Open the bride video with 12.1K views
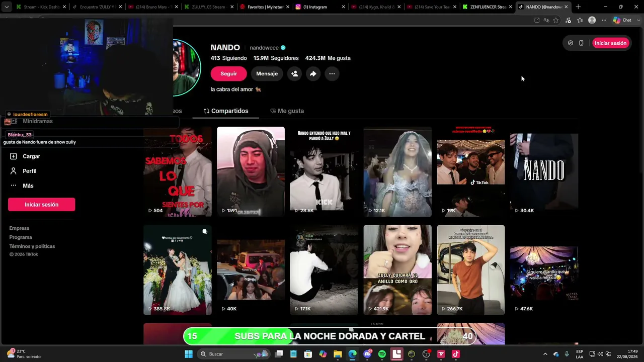Viewport: 644px width, 362px height. [x=397, y=171]
